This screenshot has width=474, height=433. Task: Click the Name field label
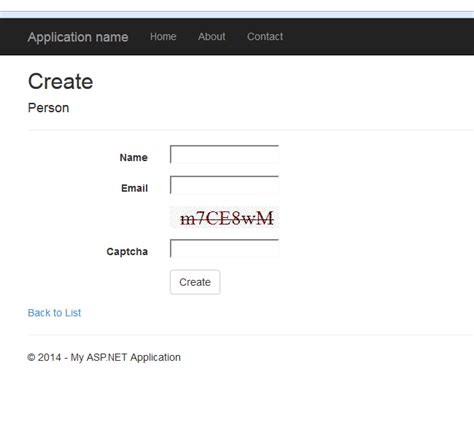[134, 157]
